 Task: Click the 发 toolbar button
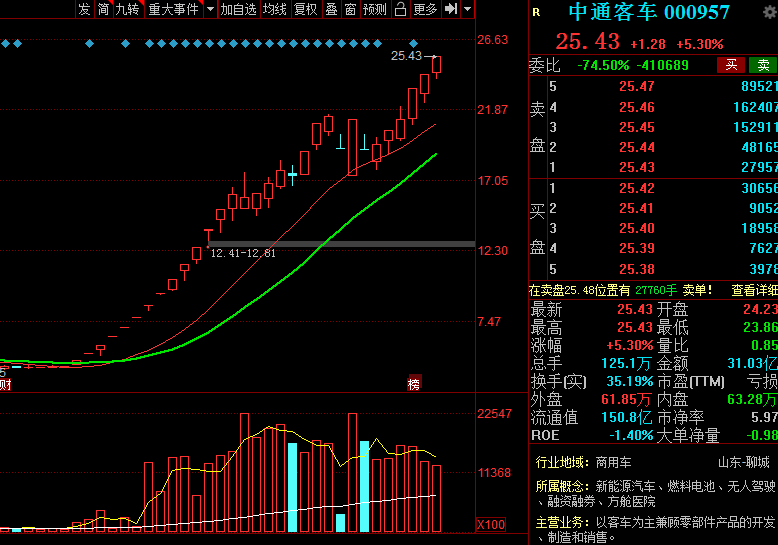click(x=84, y=9)
